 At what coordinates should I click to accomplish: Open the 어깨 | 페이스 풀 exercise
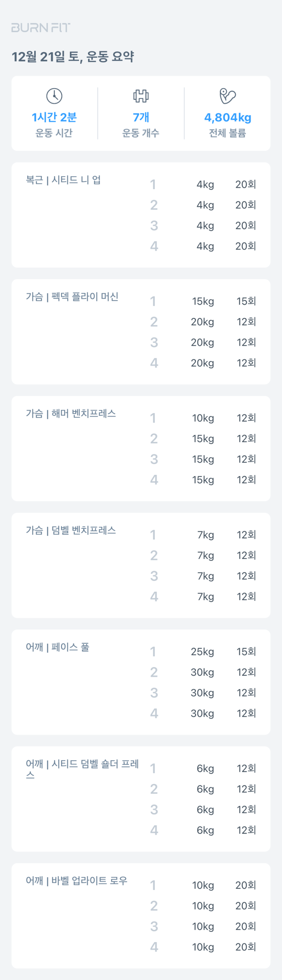(57, 647)
